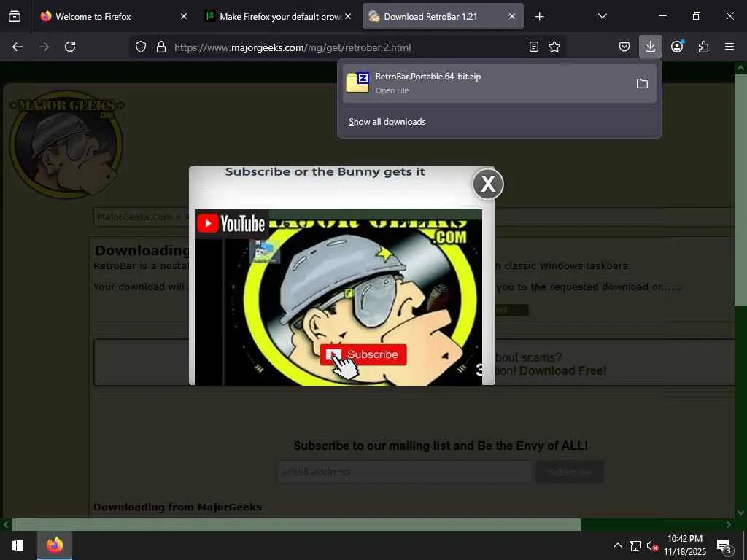
Task: Click the red YouTube Subscribe button
Action: pyautogui.click(x=363, y=354)
